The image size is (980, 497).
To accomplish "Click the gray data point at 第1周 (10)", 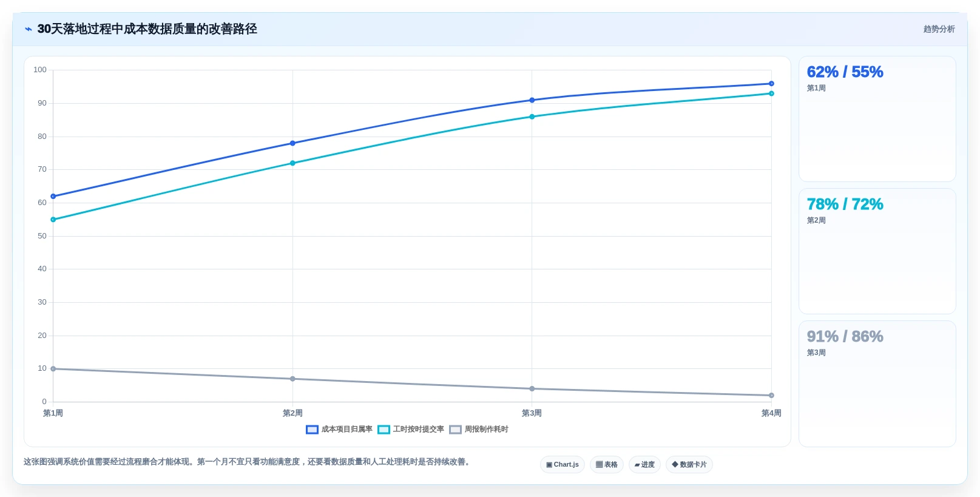I will 53,369.
